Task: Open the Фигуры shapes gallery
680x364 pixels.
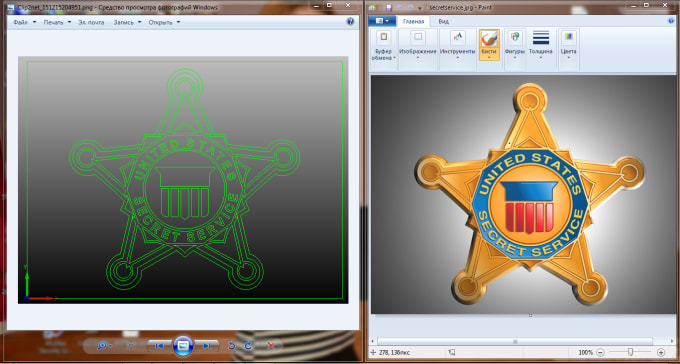Action: (x=515, y=50)
